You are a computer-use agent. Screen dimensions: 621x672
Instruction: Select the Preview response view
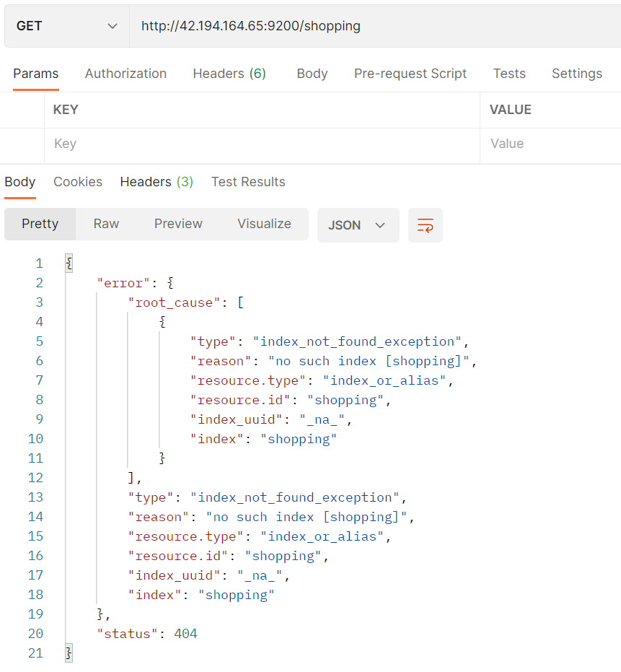pyautogui.click(x=178, y=224)
